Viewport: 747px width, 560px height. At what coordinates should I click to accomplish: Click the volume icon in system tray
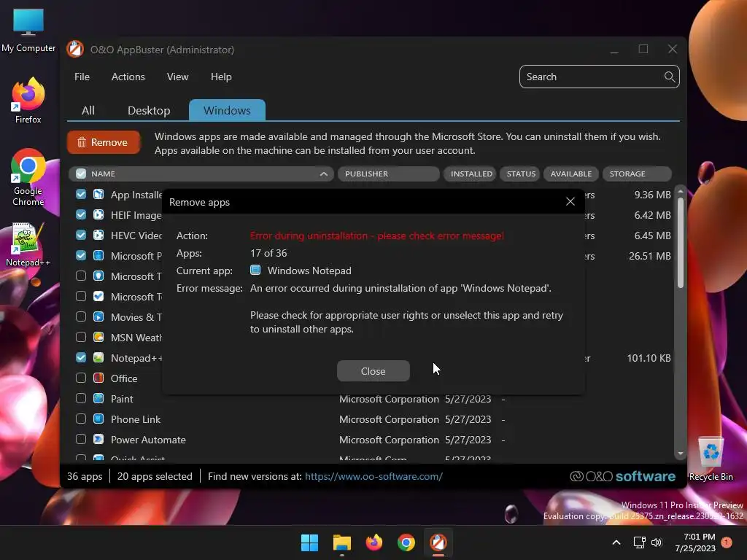[657, 542]
